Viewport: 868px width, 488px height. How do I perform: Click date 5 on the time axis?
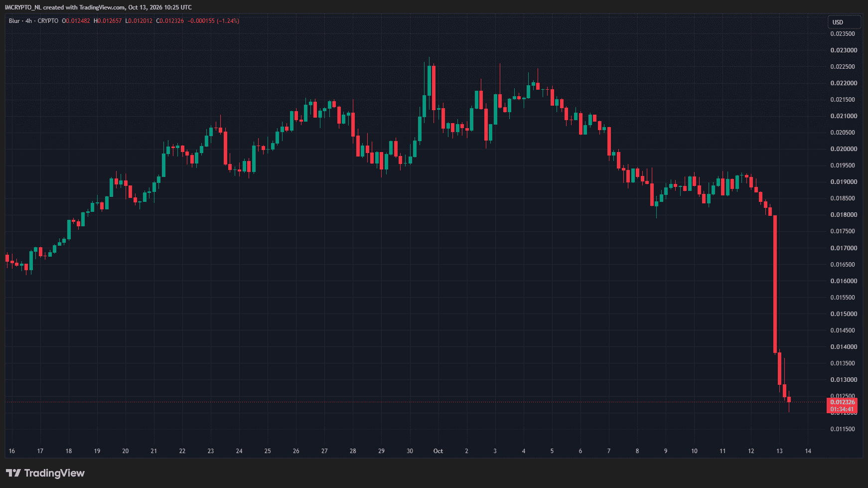point(552,451)
